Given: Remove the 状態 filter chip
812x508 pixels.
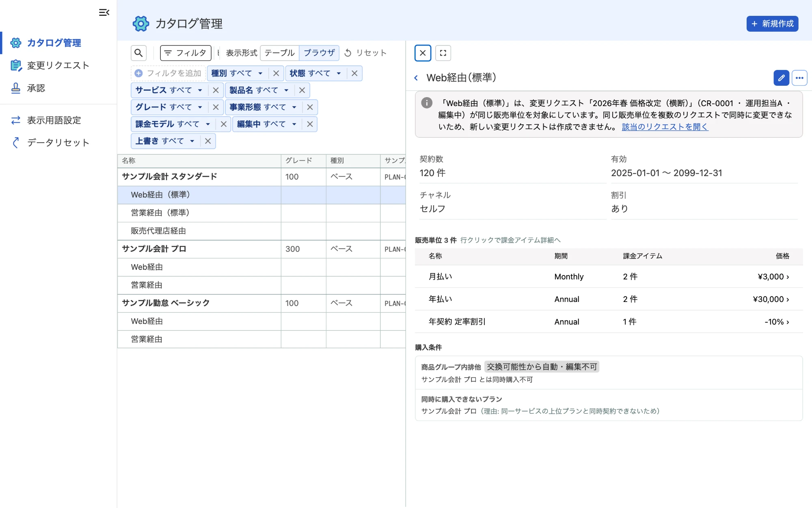Looking at the screenshot, I should (354, 73).
